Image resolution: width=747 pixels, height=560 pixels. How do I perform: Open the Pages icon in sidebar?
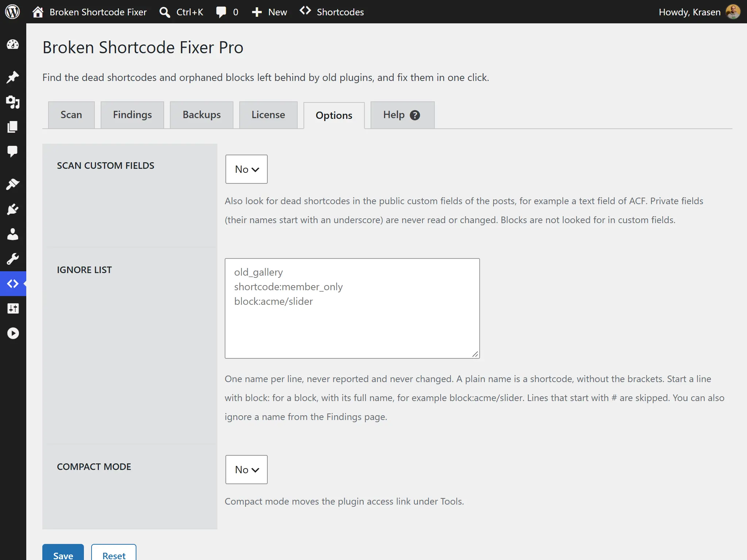coord(13,127)
